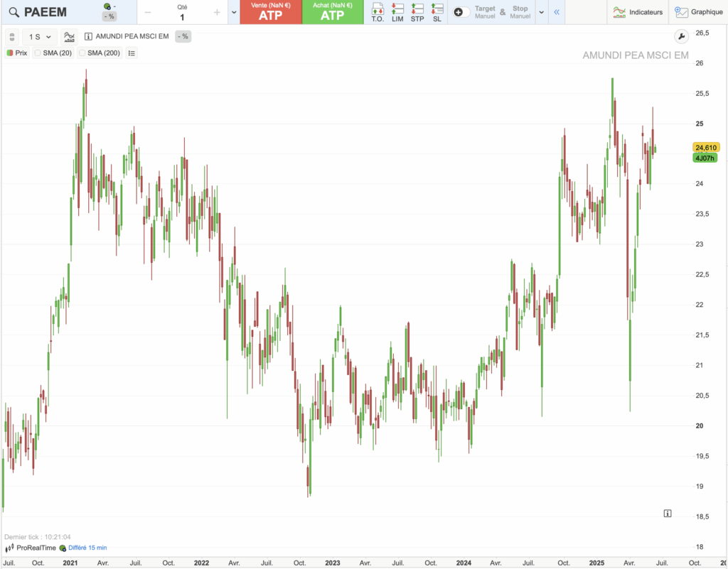
Task: Click the PAEEM ticker symbol
Action: 45,12
